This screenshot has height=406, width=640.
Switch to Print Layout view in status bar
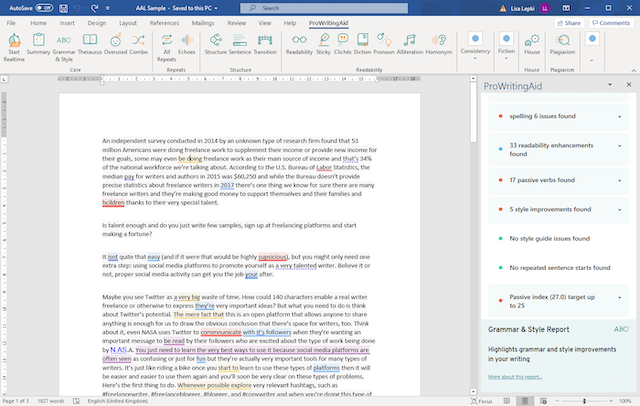point(525,401)
